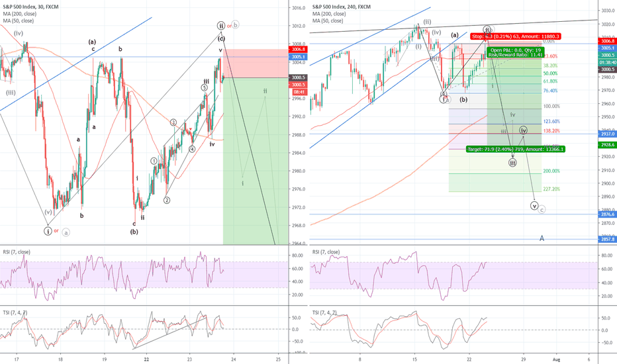Viewport: 617px width, 364px height.
Task: Select MA (50, close) legend on 30-minute chart
Action: pos(19,21)
